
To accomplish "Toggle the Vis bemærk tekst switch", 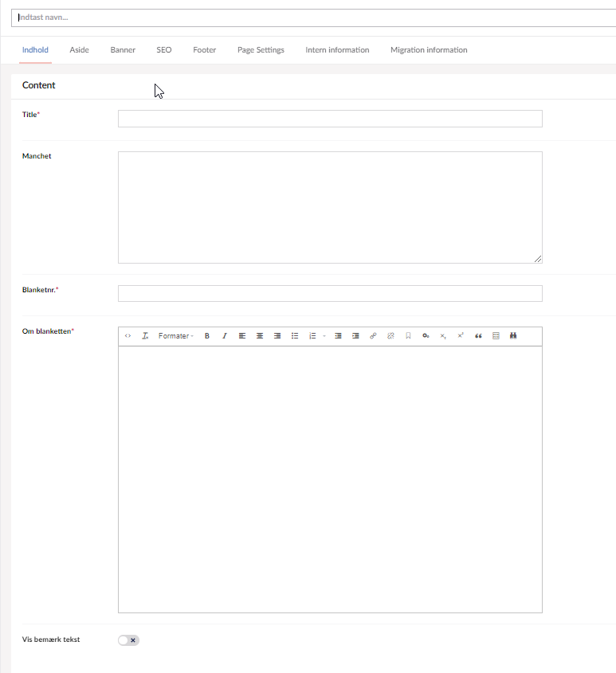I will pos(128,640).
